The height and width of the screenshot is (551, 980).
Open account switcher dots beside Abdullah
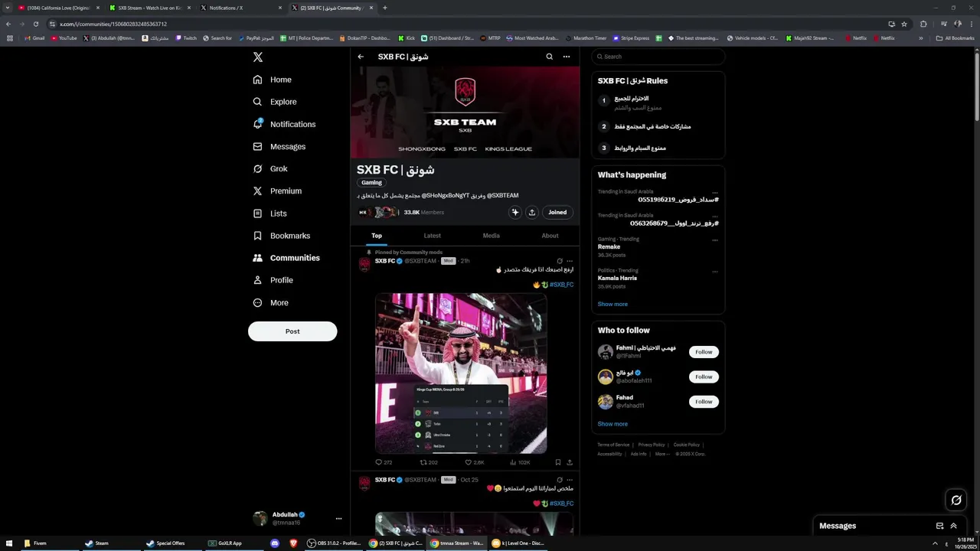point(338,518)
